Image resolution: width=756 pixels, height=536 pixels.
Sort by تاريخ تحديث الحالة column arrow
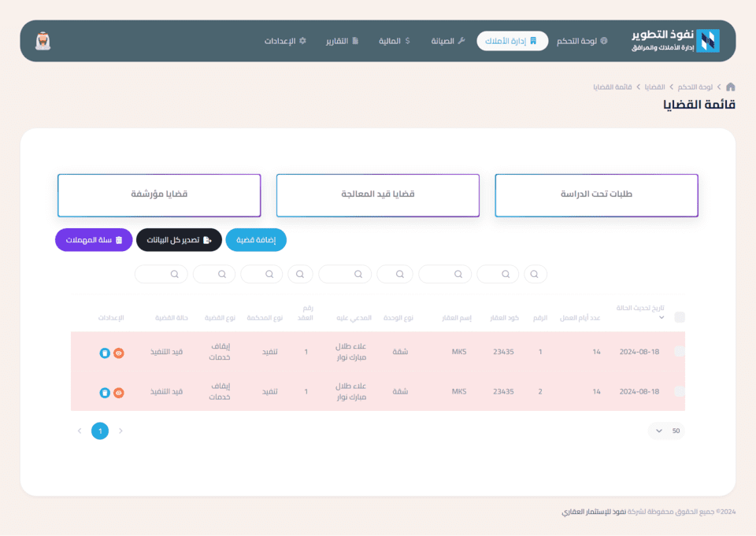point(661,318)
